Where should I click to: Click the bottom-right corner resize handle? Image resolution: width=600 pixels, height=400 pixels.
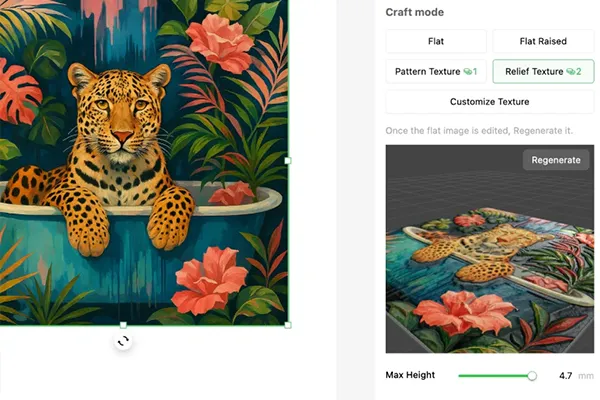point(288,324)
